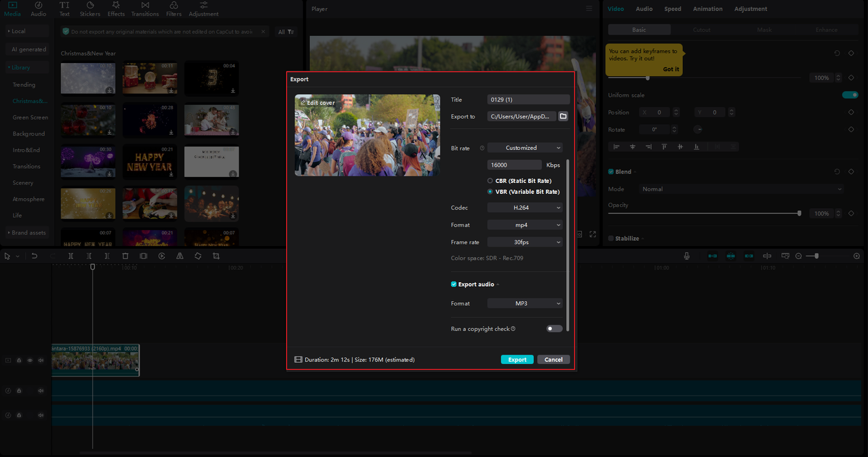Expand the Brand assets section
The width and height of the screenshot is (868, 457).
click(x=27, y=233)
